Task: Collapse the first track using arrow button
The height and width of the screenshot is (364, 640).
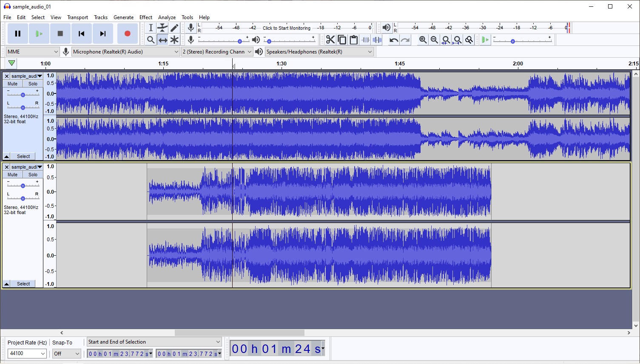Action: point(6,156)
